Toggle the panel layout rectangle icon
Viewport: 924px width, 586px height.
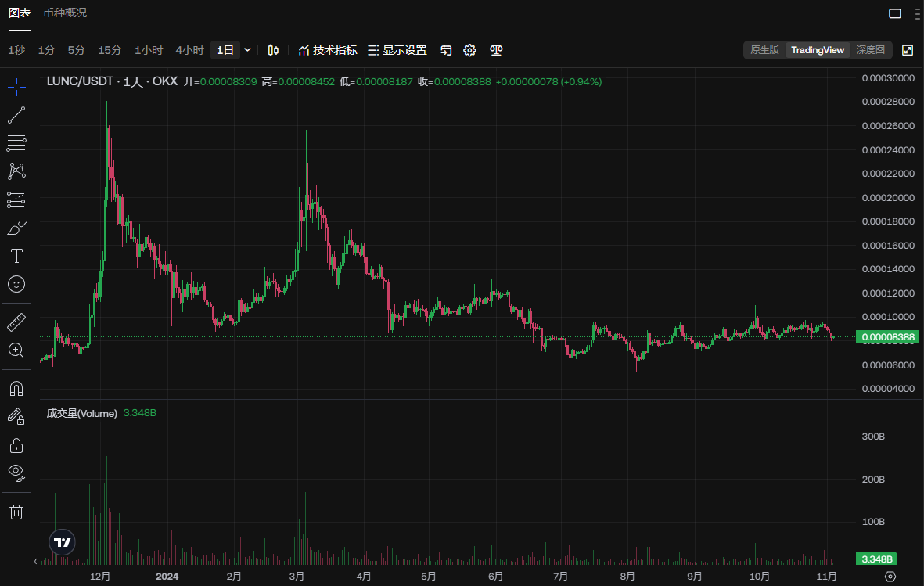pos(895,13)
